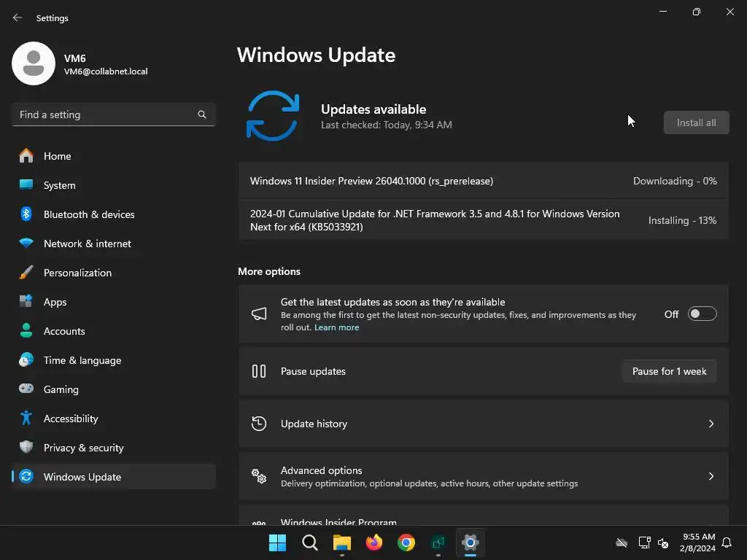Open the Advanced options row
Viewport: 747px width, 560px height.
483,475
